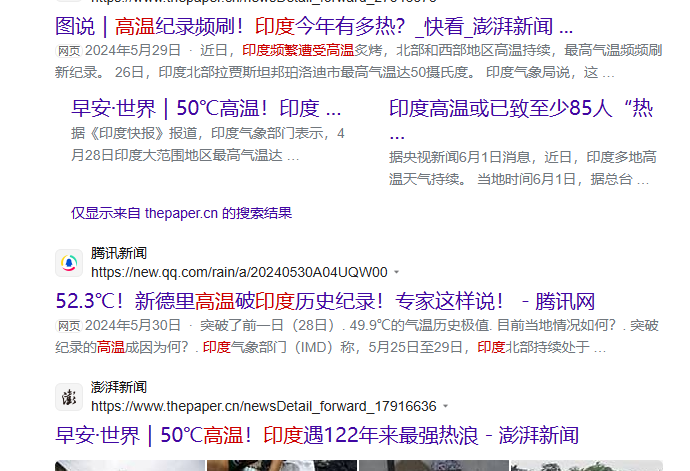Viewport: 690px width, 471px height.
Task: Click the 网页 tag before 2024年5月30日
Action: coord(69,326)
